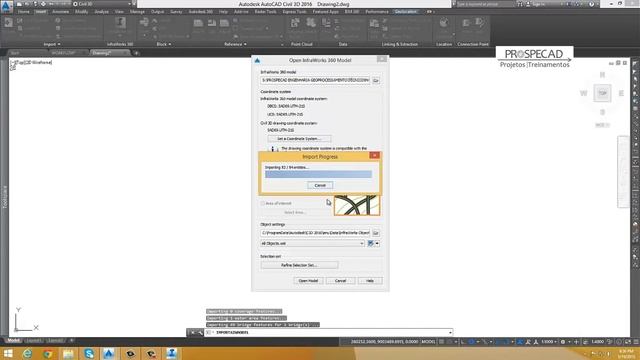
Task: Click Cancel in Open InfraWorks 360 Model dialog
Action: click(340, 281)
